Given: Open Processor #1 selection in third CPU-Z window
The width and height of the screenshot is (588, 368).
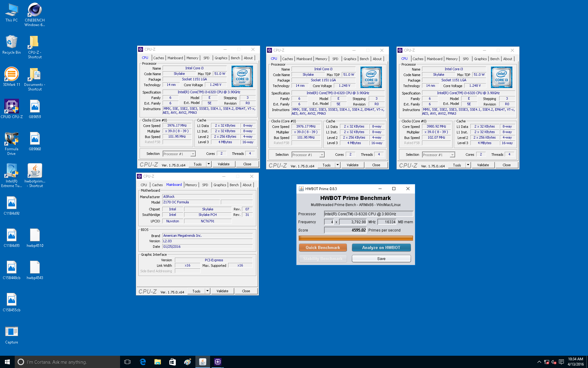Looking at the screenshot, I should (x=439, y=155).
